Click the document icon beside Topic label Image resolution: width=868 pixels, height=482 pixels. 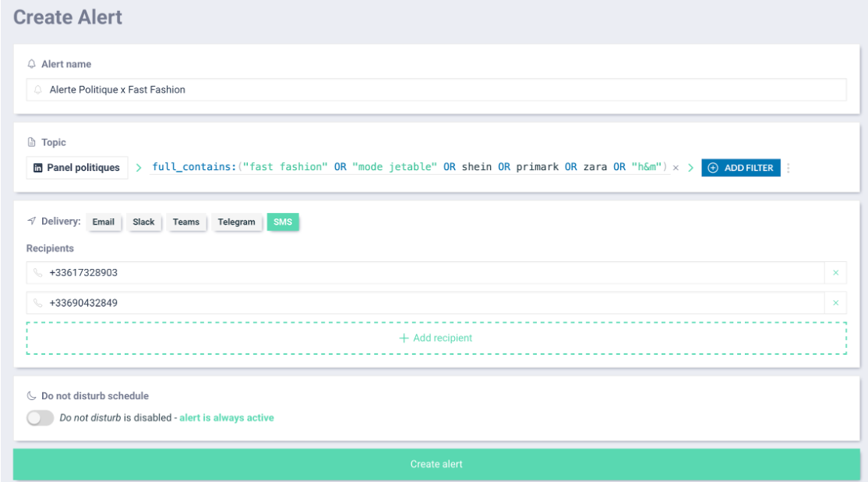(x=31, y=143)
